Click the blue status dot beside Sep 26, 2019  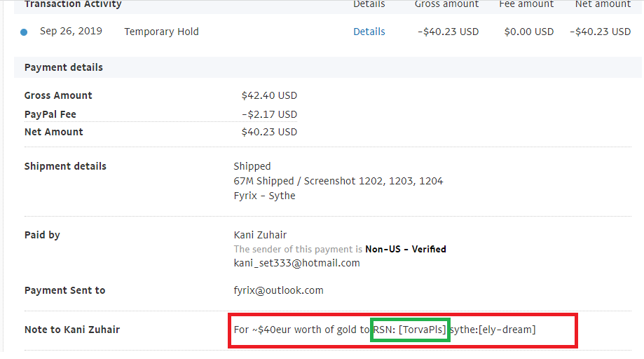[x=24, y=32]
